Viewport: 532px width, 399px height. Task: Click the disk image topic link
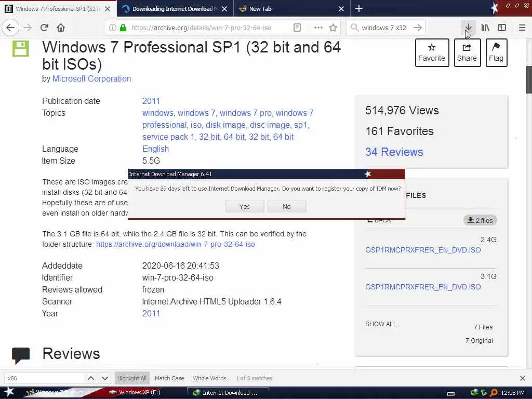(225, 125)
